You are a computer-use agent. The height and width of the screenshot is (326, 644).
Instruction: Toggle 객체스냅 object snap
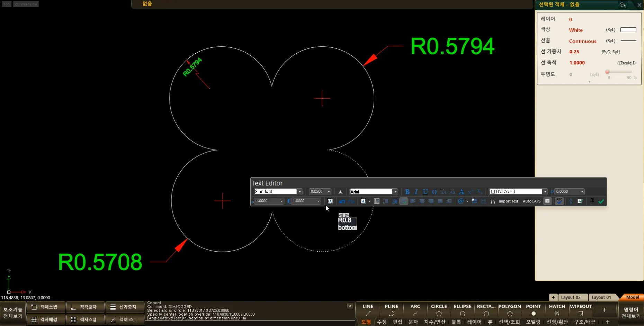(45, 307)
